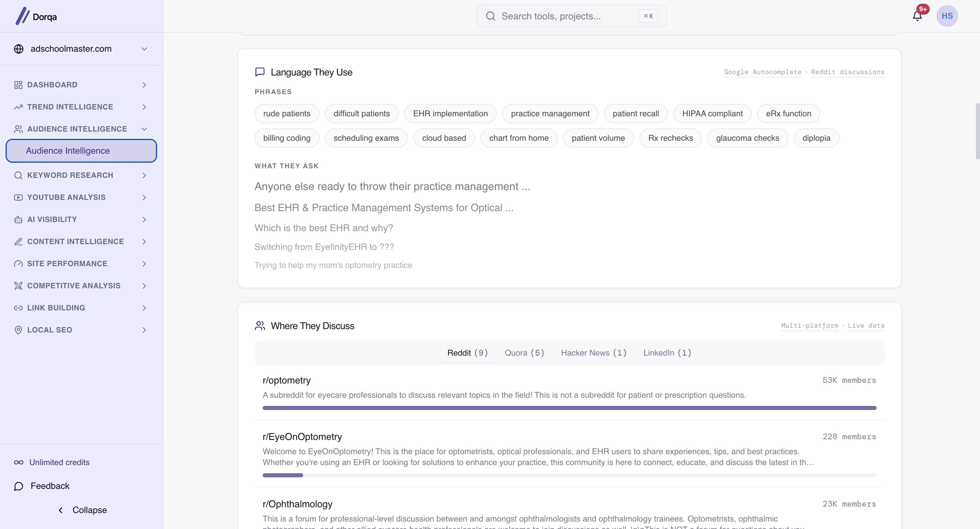Click the Dorqa logo icon
980x529 pixels.
click(x=22, y=16)
